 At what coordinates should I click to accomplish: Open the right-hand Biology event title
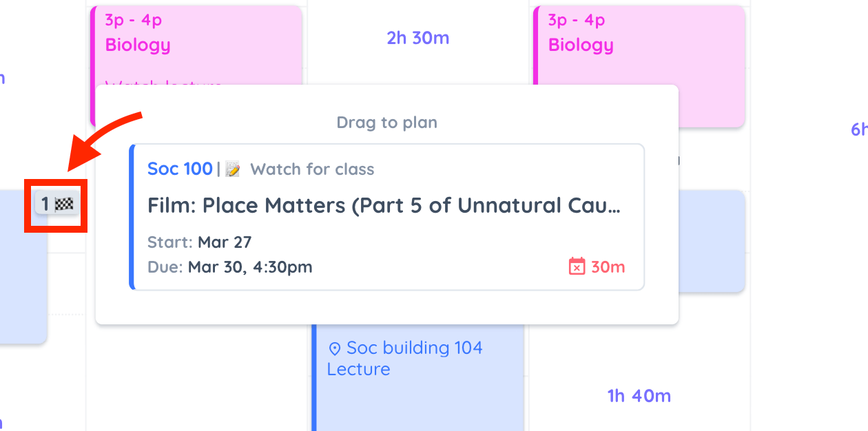[x=581, y=45]
